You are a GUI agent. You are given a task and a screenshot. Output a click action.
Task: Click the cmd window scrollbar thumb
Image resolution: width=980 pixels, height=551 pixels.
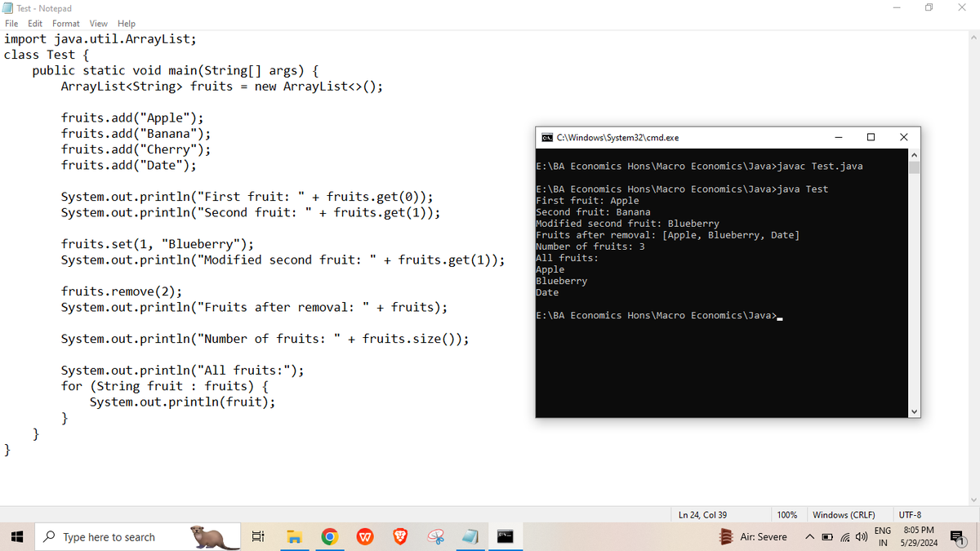[914, 167]
